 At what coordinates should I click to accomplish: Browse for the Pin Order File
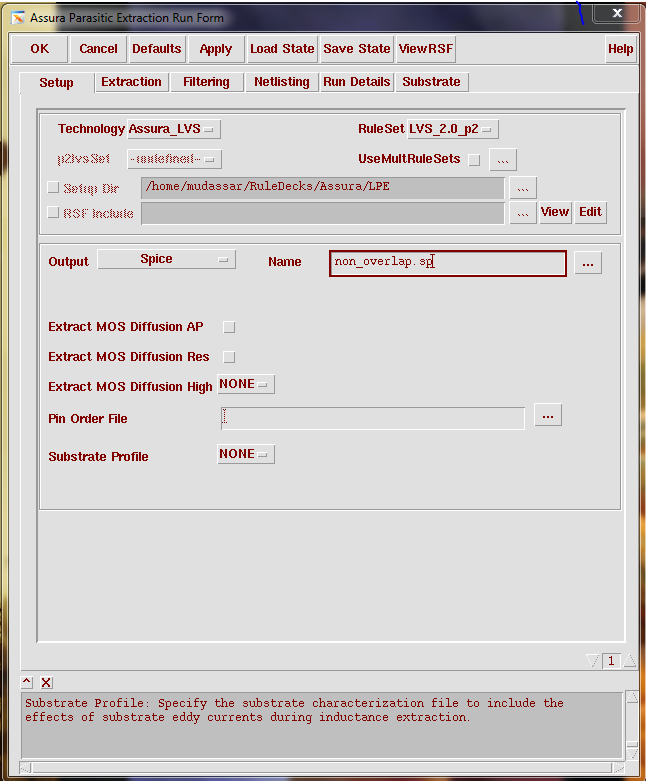tap(548, 415)
